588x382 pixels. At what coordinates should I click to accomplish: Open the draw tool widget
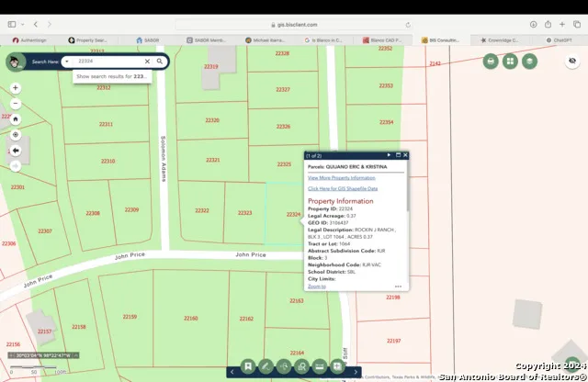pos(266,366)
